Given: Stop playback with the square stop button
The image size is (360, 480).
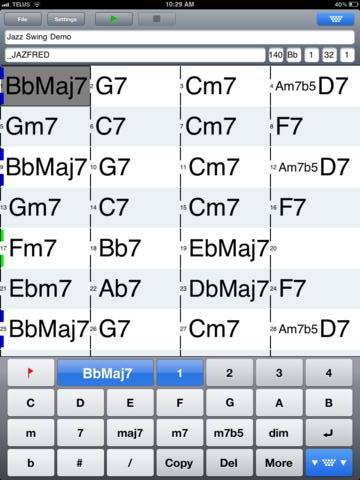Looking at the screenshot, I should [157, 19].
